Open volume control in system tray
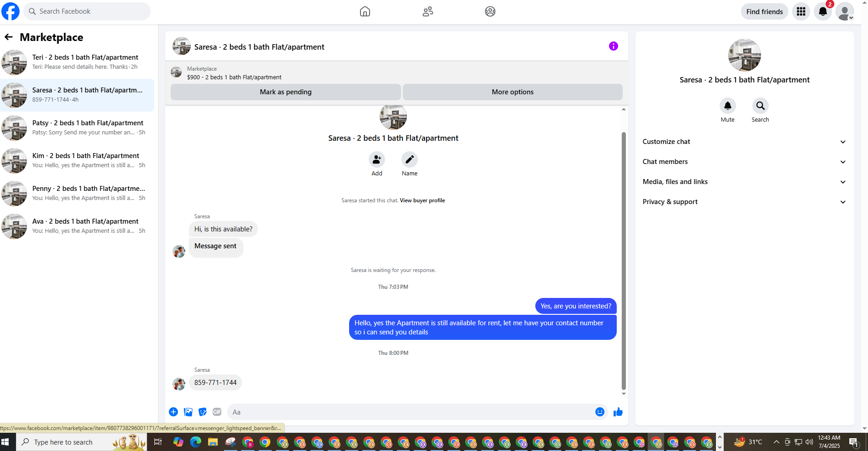Screen dimensions: 868x451 coord(809,442)
